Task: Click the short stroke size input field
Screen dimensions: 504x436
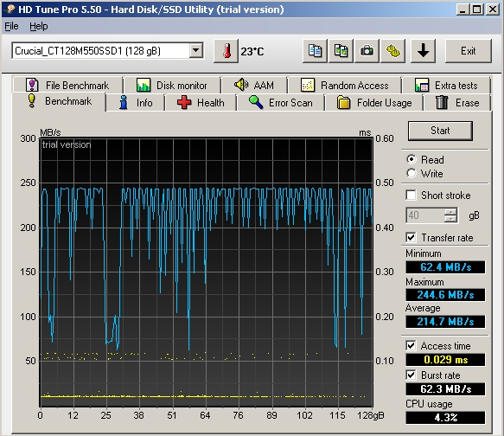Action: click(425, 215)
